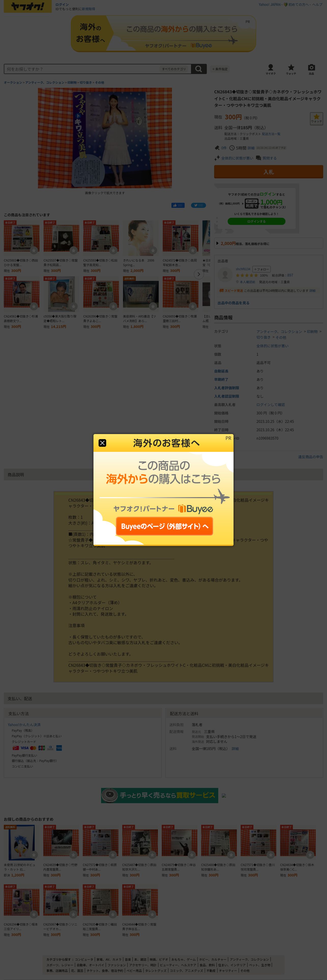Click the 出品中の商品を見る link
The height and width of the screenshot is (980, 327).
233,303
